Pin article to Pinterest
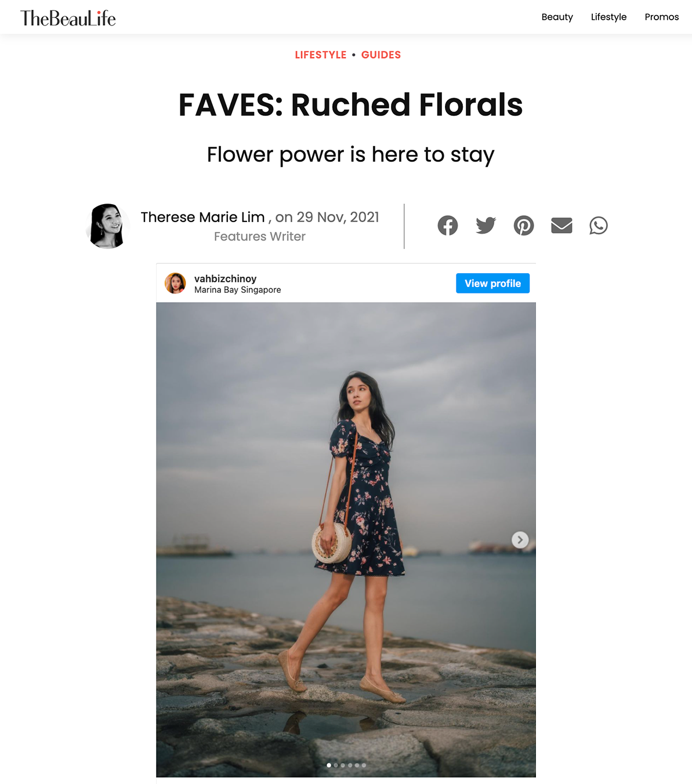This screenshot has height=784, width=692. click(524, 226)
